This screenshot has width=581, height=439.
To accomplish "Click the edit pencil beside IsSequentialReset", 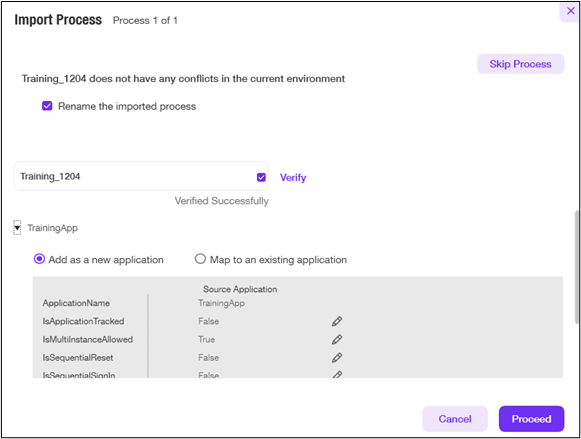I will [337, 357].
